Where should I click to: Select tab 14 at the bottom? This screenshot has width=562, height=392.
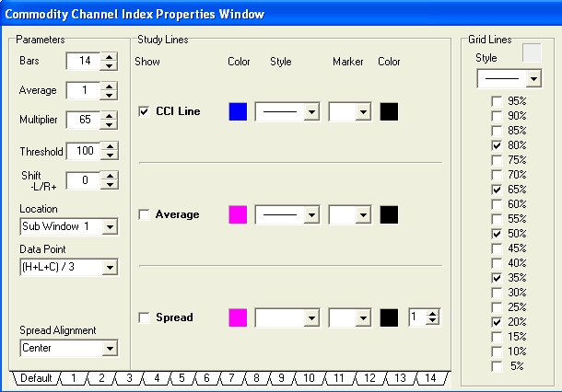click(430, 378)
